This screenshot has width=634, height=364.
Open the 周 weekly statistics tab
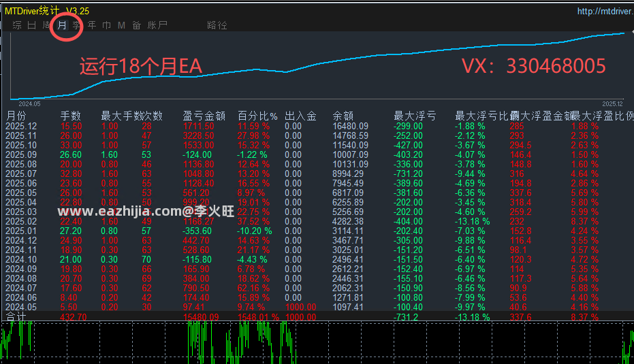point(47,25)
